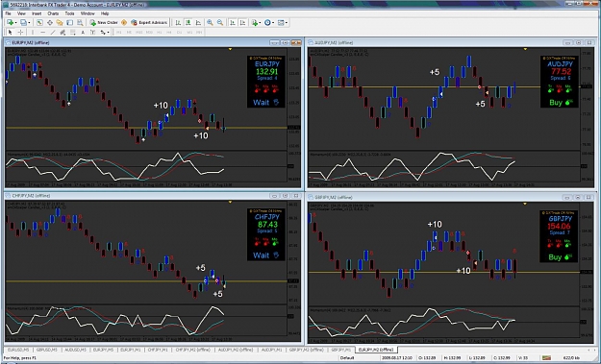Zoom out on the active chart
The height and width of the screenshot is (364, 601).
[220, 23]
